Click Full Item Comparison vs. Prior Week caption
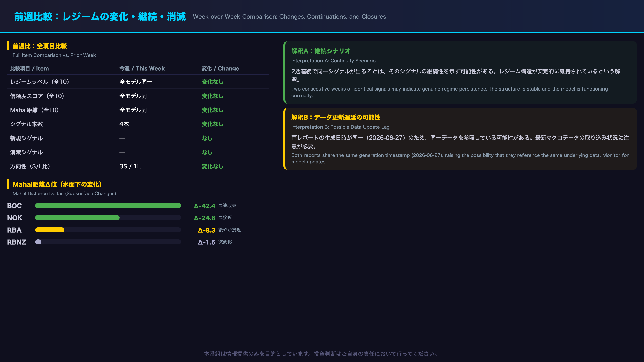The width and height of the screenshot is (644, 362). (54, 55)
